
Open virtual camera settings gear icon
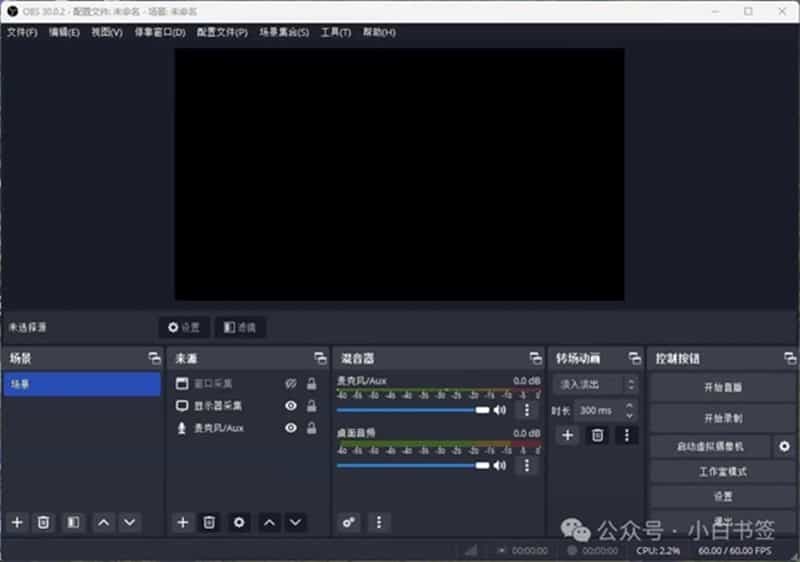click(784, 446)
